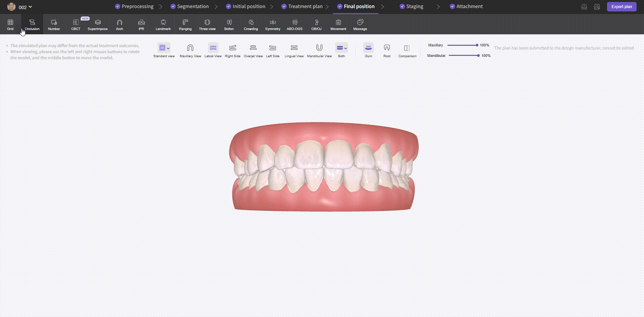Show tooth numbers with Number tool
The image size is (644, 317).
54,25
